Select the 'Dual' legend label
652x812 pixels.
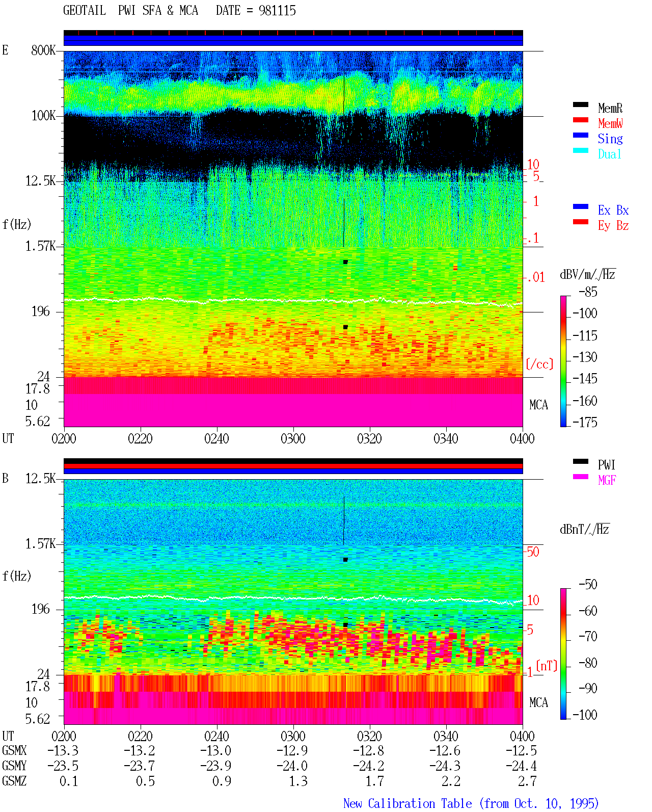(x=610, y=154)
